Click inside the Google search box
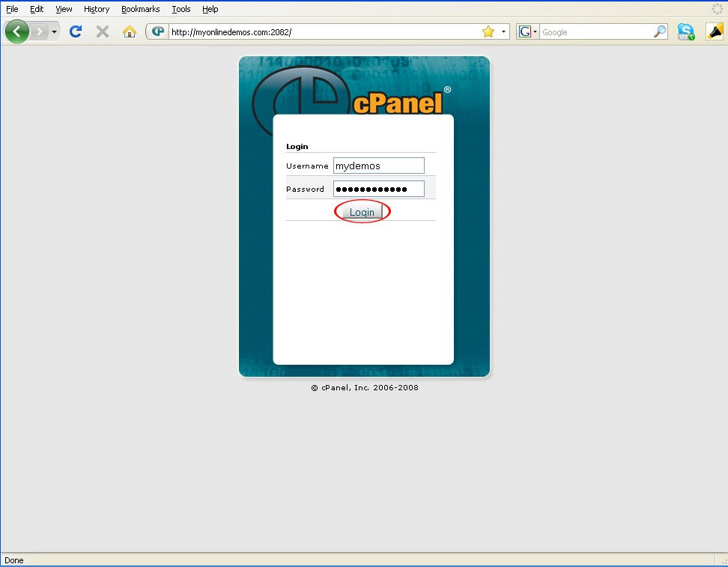 597,31
